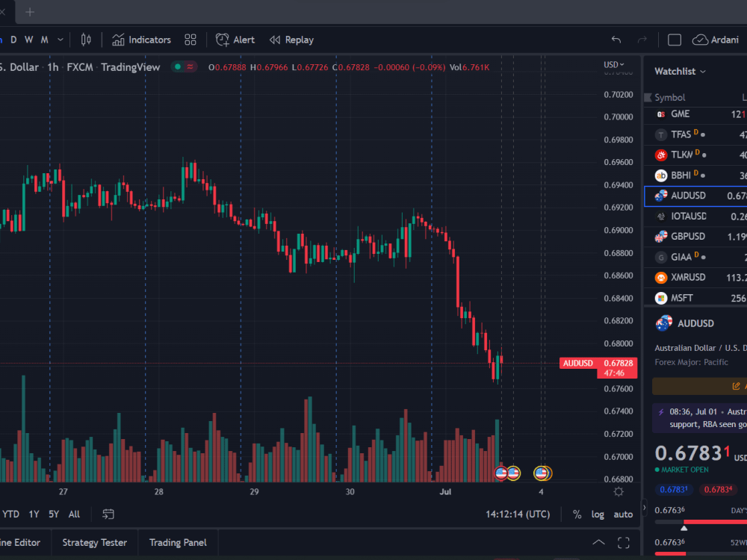This screenshot has width=747, height=560.
Task: Open the Trading Panel tab
Action: pos(178,542)
